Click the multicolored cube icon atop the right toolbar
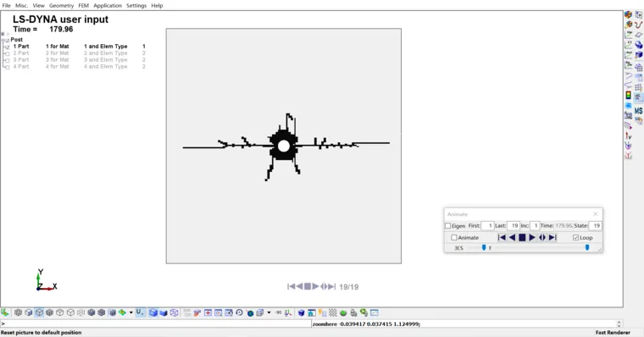Screen dimensions: 644x337 point(629,14)
